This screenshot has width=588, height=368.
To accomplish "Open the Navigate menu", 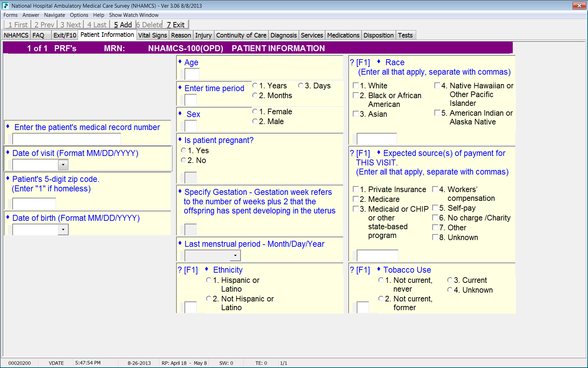I will pyautogui.click(x=54, y=15).
